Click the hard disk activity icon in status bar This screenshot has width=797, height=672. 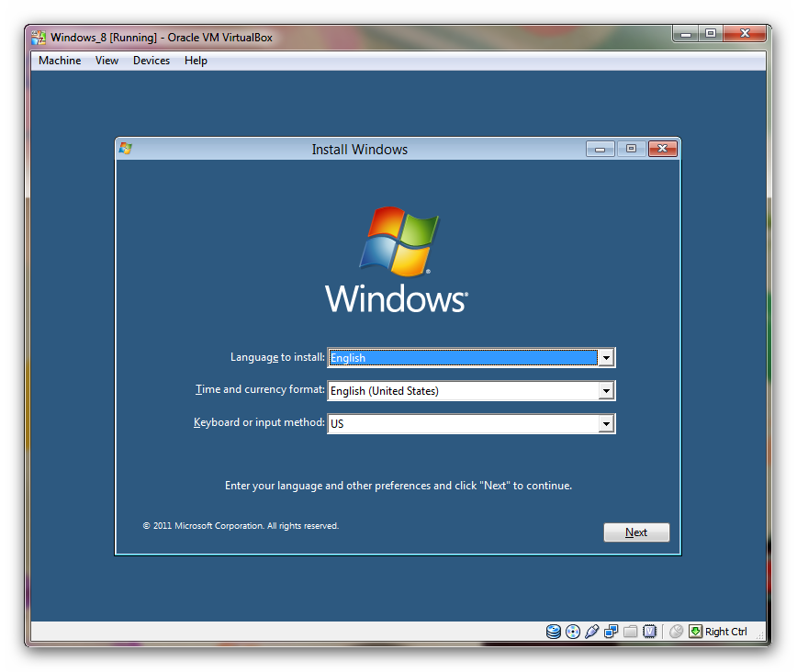(x=554, y=632)
